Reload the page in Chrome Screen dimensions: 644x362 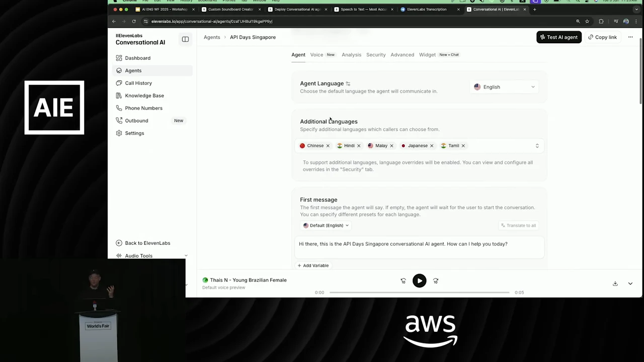pyautogui.click(x=134, y=21)
